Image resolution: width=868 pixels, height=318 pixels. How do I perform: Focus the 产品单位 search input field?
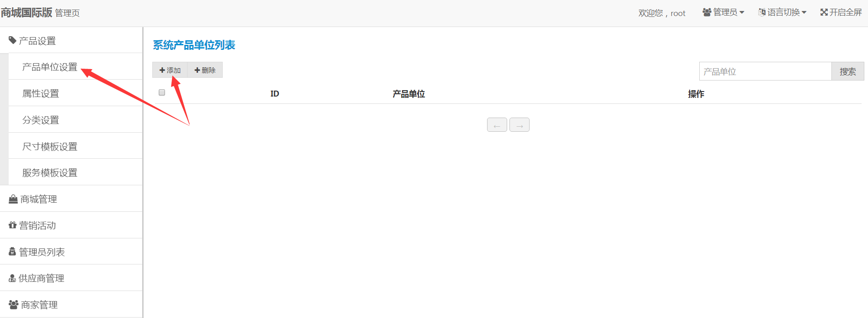coord(765,71)
